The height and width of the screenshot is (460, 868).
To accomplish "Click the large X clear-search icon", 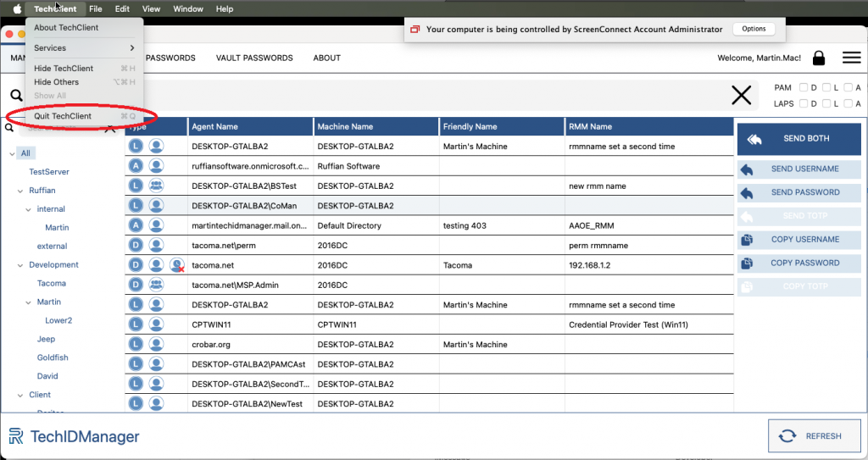I will tap(741, 96).
